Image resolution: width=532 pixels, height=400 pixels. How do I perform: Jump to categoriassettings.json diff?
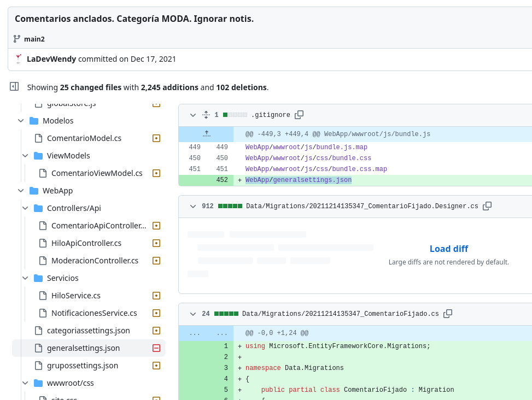pyautogui.click(x=88, y=331)
